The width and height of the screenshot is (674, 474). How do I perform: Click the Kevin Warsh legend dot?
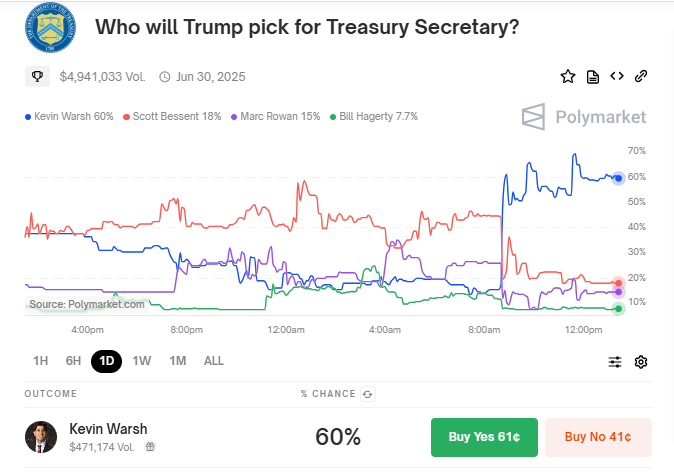(28, 117)
